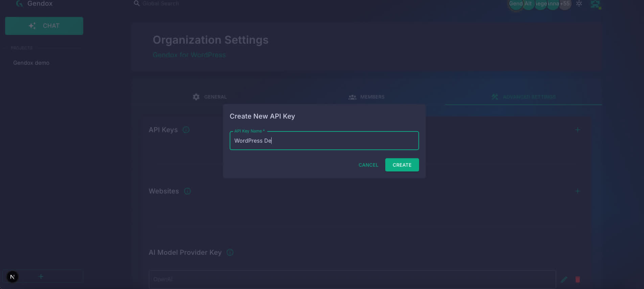
Task: Confirm with the CREATE button
Action: pos(402,165)
